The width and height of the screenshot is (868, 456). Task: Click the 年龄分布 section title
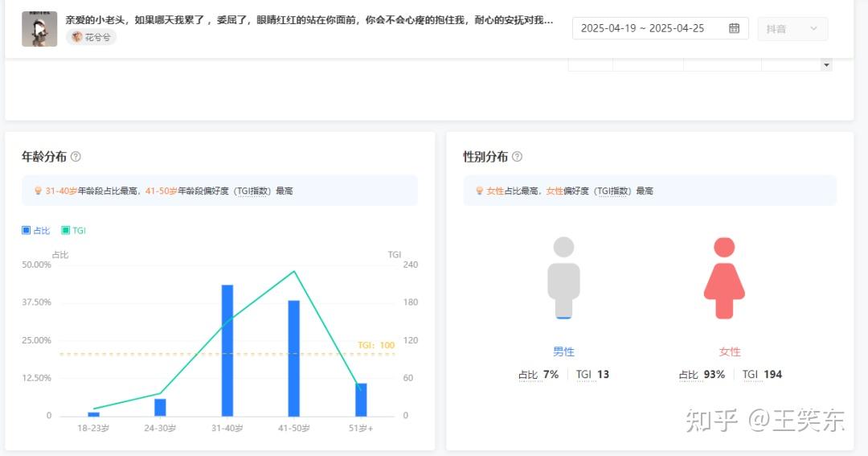[43, 157]
